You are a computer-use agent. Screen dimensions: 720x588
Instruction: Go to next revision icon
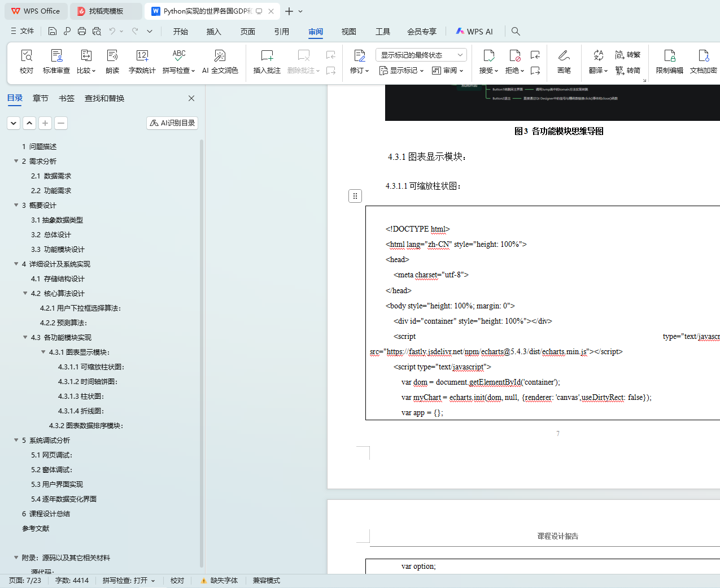535,71
